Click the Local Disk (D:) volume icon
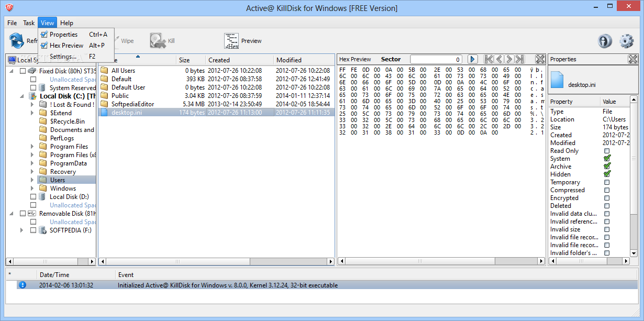The image size is (644, 321). click(x=43, y=196)
